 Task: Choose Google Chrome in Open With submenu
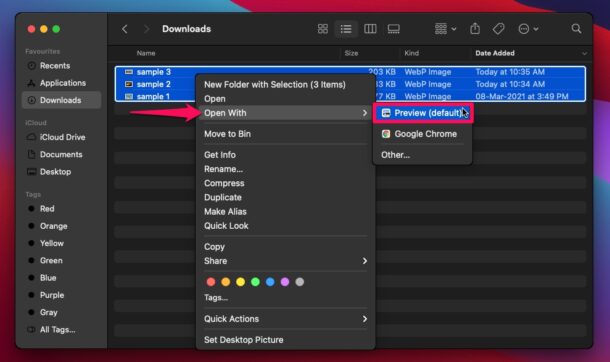click(423, 134)
